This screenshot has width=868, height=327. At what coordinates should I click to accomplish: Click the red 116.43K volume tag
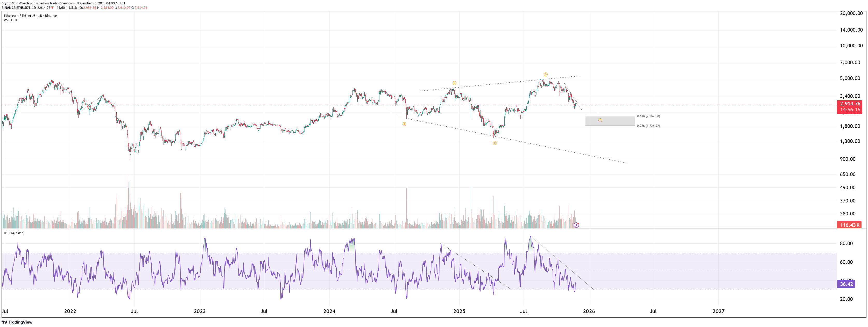(x=849, y=225)
